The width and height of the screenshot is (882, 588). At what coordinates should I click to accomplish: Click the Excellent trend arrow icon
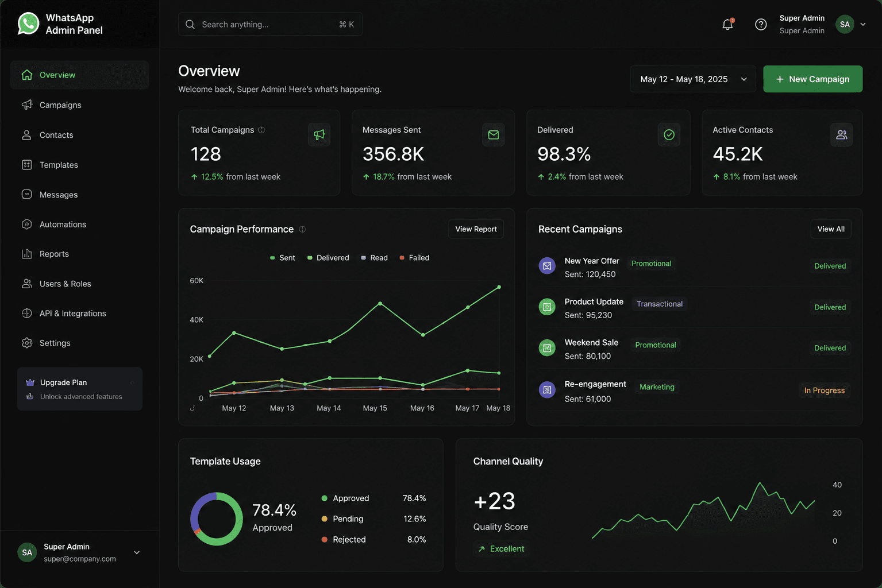(x=482, y=549)
